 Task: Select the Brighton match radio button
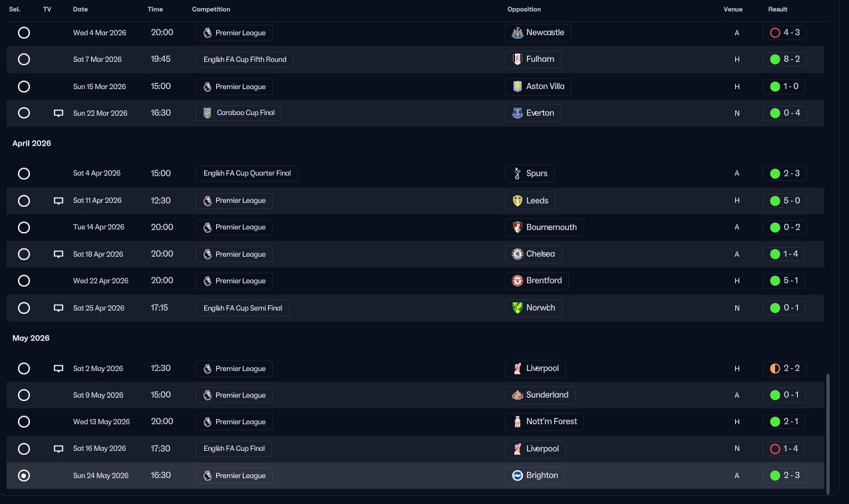click(24, 475)
